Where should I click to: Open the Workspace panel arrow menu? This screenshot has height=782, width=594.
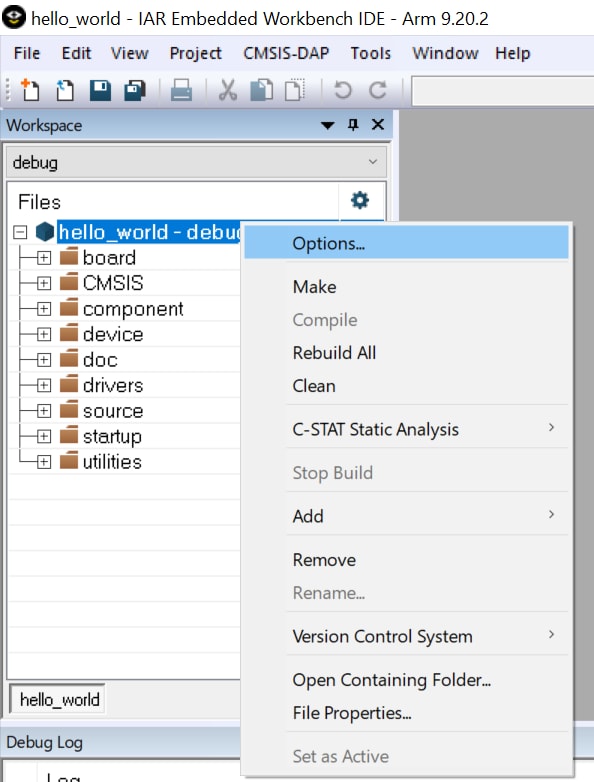click(328, 125)
